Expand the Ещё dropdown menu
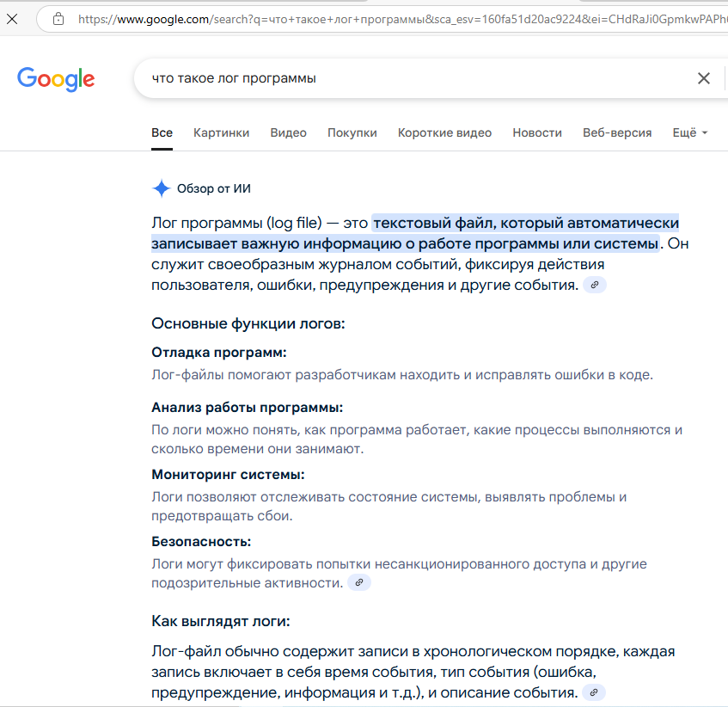 tap(690, 132)
